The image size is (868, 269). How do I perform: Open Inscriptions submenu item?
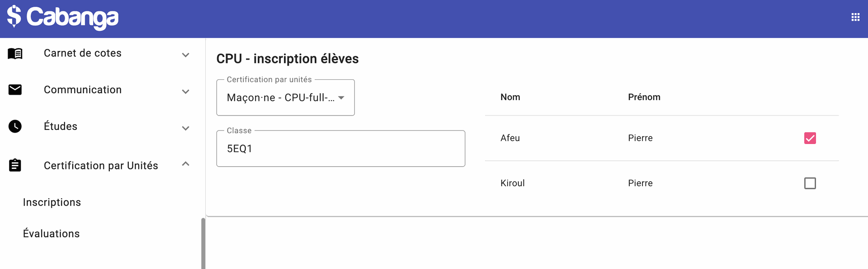click(52, 202)
